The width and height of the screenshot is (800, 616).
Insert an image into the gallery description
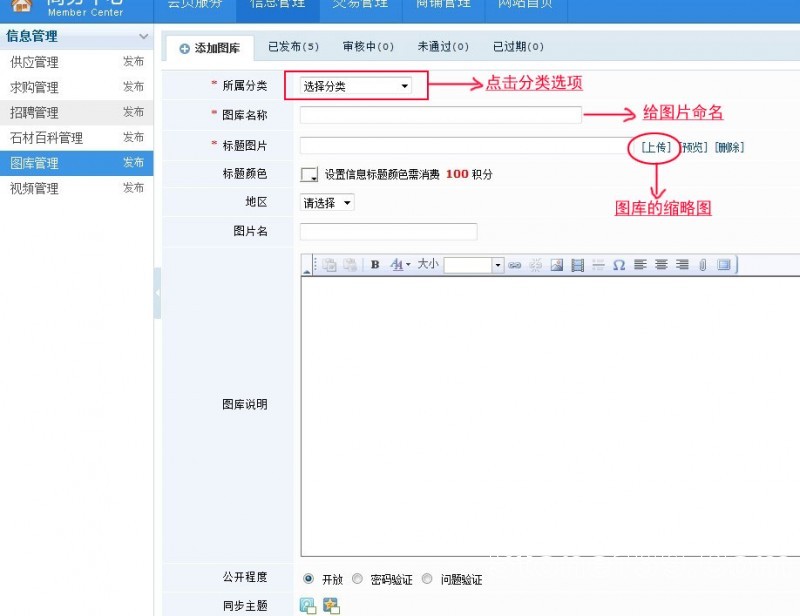[x=556, y=265]
